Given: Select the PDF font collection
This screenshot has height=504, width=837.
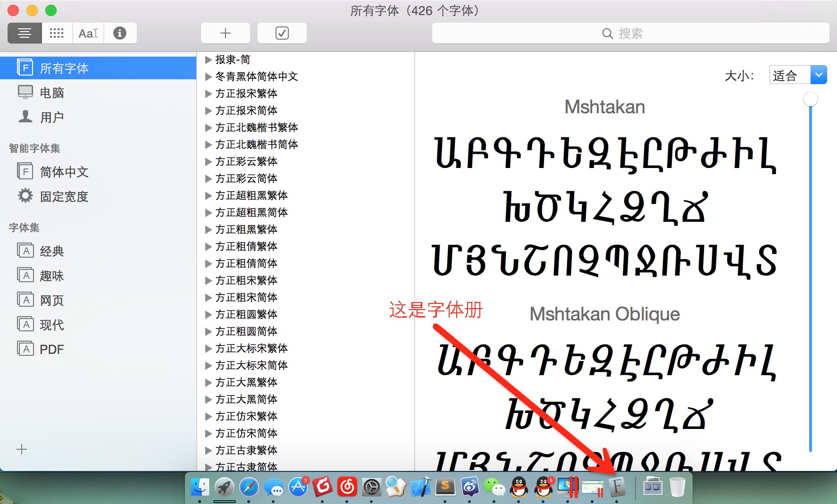Looking at the screenshot, I should click(x=51, y=349).
